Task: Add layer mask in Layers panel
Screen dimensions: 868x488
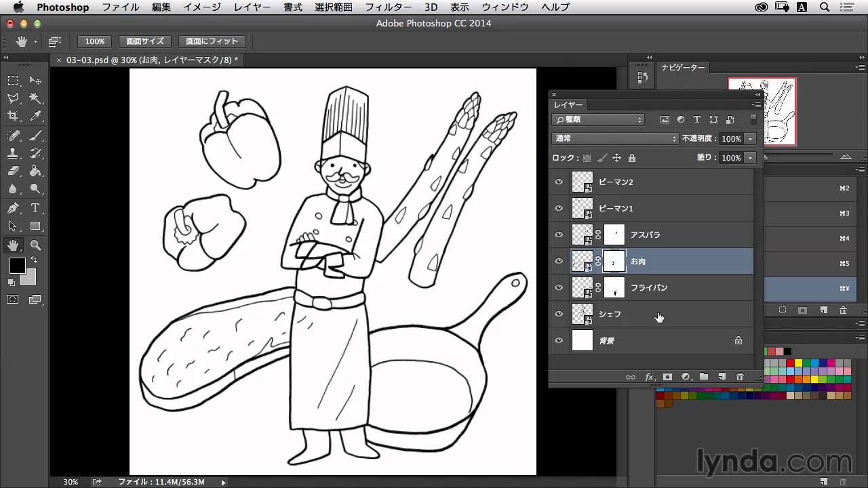Action: (667, 377)
